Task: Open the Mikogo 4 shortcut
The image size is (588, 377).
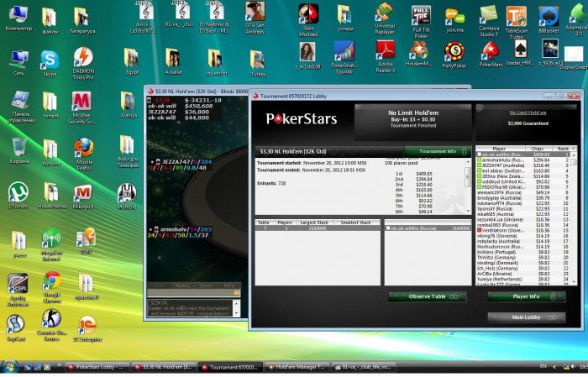Action: coord(83,196)
